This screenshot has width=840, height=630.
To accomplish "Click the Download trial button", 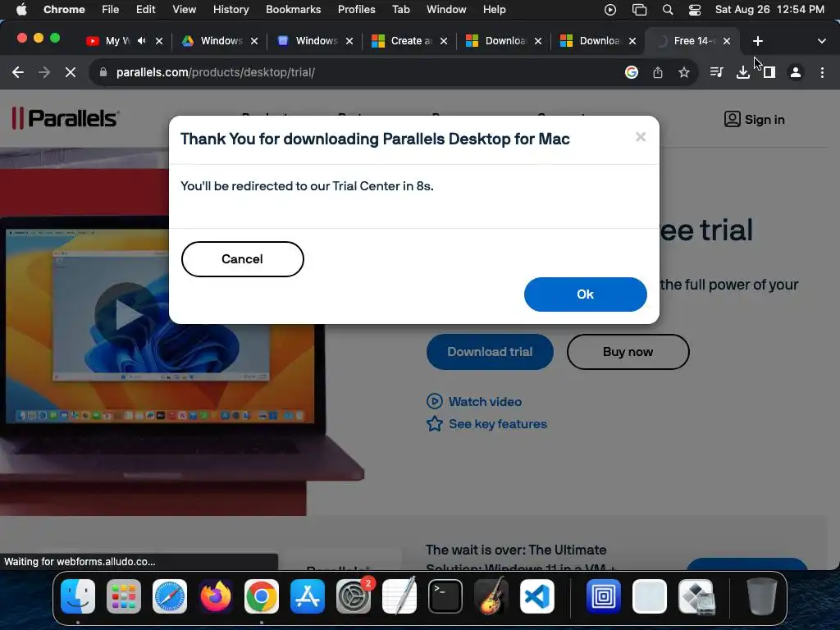I will (x=490, y=352).
